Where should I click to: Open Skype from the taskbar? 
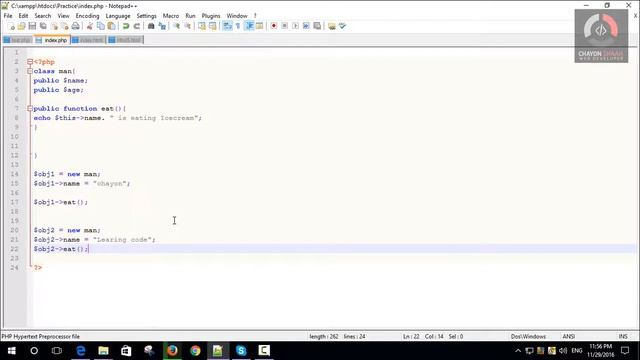pyautogui.click(x=241, y=351)
